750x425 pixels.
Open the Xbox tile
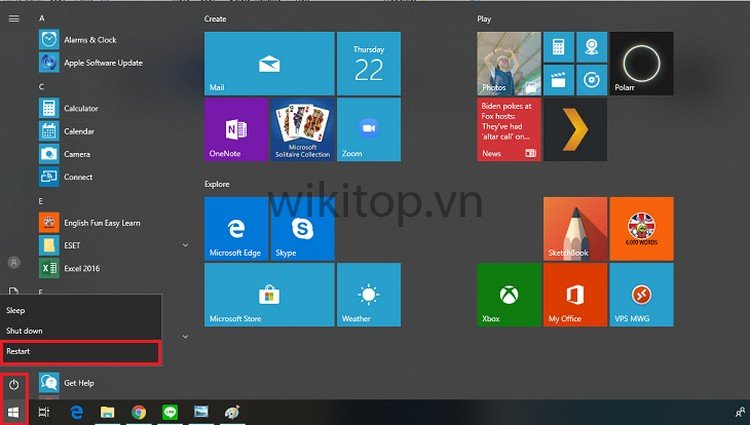508,294
